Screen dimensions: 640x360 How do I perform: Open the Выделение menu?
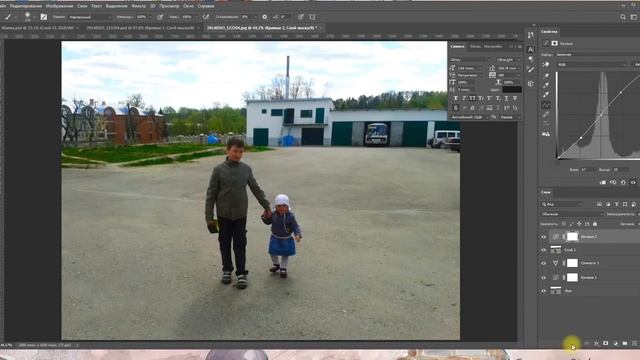point(116,6)
